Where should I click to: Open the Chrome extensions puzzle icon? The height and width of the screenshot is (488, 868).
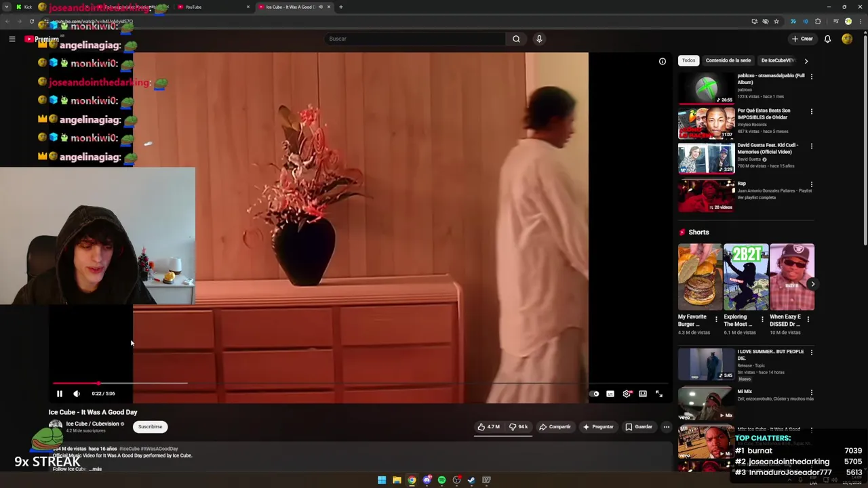(818, 22)
